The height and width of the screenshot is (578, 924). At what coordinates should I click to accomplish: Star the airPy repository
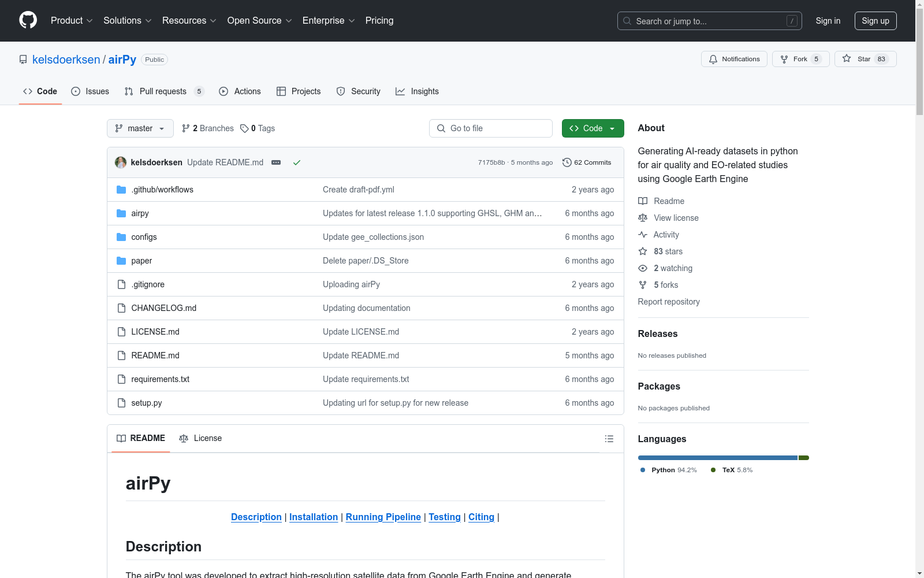point(865,59)
